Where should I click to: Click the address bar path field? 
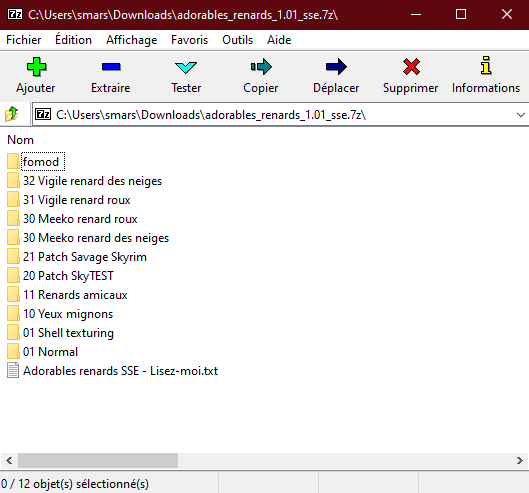(273, 115)
